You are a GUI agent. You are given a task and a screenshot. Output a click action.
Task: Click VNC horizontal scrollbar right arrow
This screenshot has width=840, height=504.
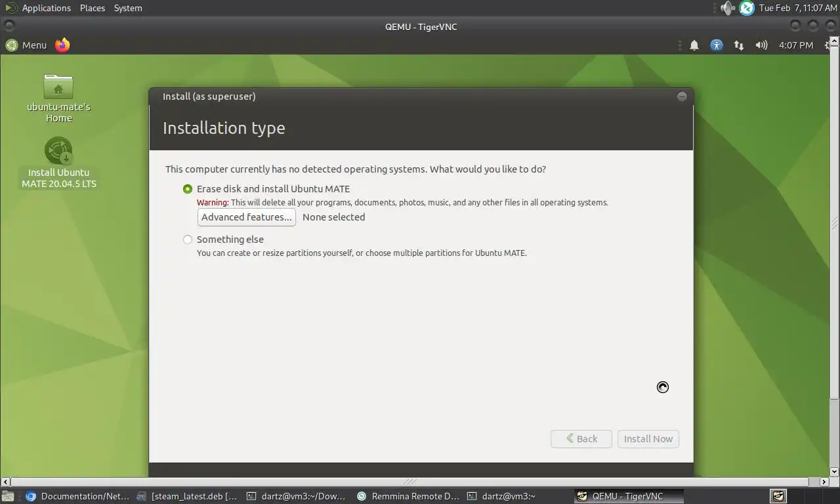826,482
